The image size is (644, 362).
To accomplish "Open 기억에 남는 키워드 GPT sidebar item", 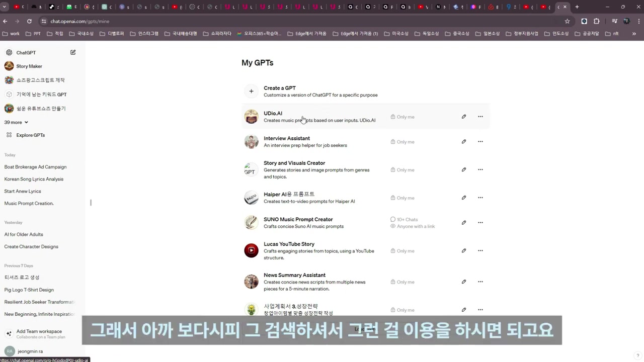I will point(41,95).
